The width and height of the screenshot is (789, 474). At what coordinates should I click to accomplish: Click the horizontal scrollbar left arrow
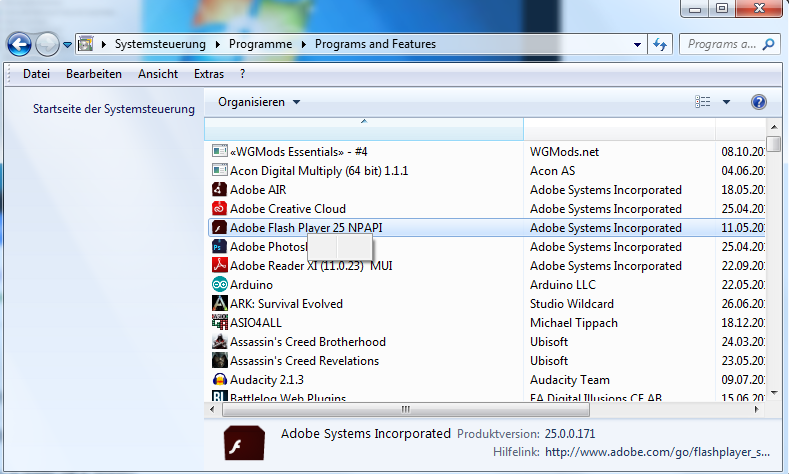point(212,410)
